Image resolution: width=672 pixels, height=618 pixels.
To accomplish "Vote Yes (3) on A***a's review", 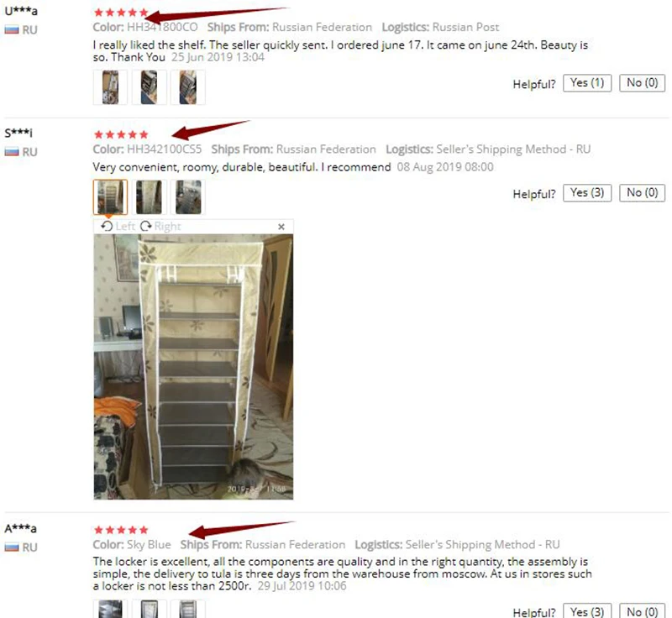I will (587, 611).
